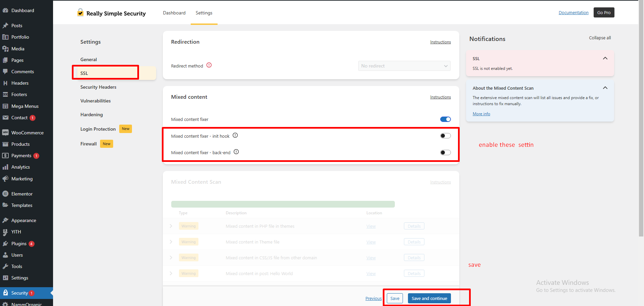This screenshot has width=644, height=306.
Task: Enable Mixed content fixer - back-end
Action: 446,152
